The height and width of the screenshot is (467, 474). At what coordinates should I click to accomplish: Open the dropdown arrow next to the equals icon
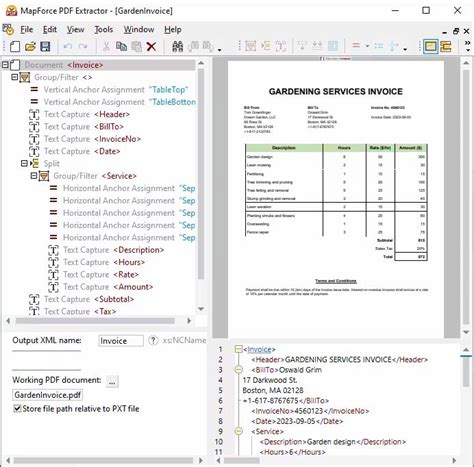[x=367, y=46]
